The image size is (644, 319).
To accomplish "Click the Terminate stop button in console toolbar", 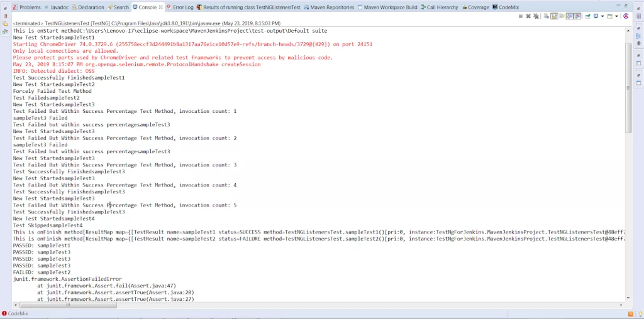I will (x=521, y=16).
